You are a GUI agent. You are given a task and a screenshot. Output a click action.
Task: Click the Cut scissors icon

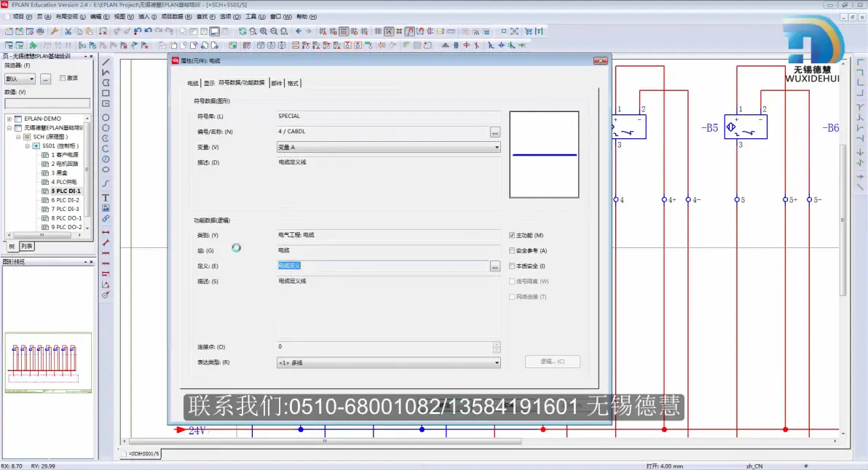(68, 31)
